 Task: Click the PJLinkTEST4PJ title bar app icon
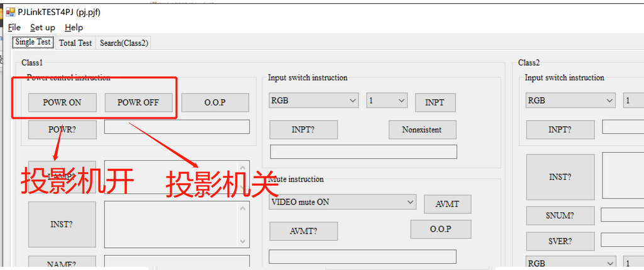pyautogui.click(x=10, y=12)
